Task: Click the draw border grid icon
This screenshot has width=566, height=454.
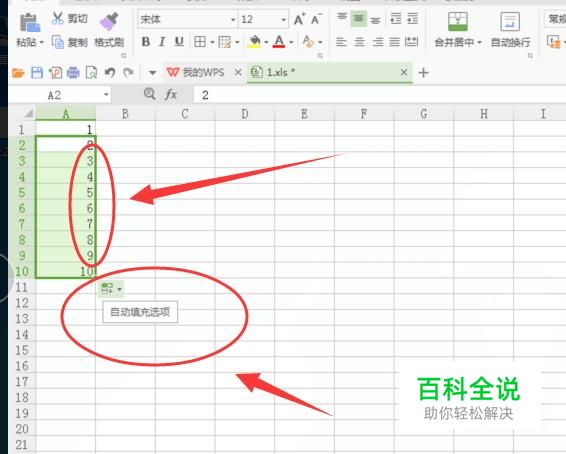Action: 225,42
